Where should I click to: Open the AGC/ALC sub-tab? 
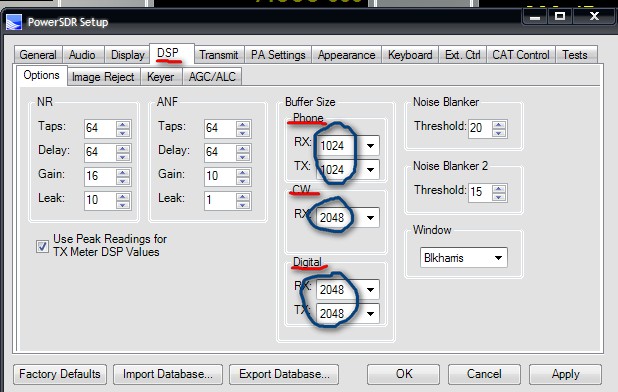[x=212, y=76]
